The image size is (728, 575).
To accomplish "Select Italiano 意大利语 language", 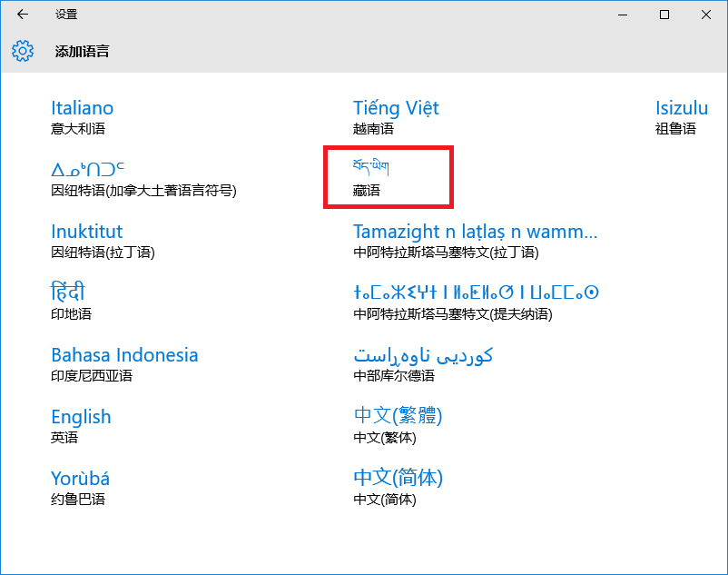I will (x=83, y=117).
